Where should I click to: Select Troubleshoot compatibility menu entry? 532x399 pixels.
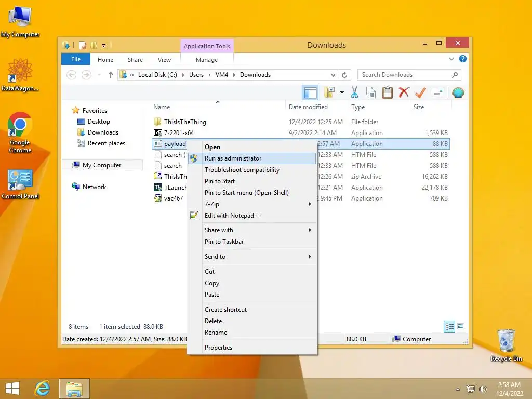tap(252, 170)
